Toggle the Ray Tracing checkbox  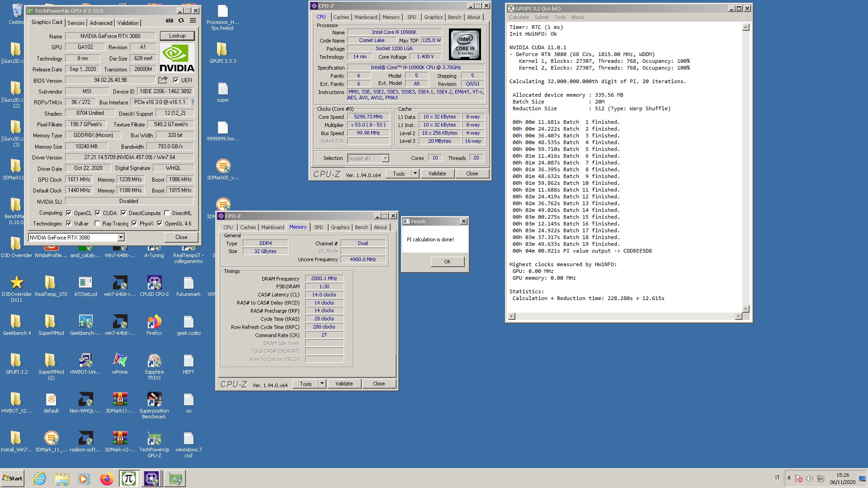tap(97, 223)
